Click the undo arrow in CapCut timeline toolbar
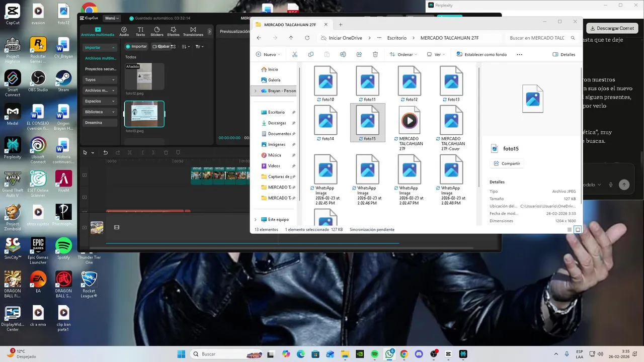Image resolution: width=644 pixels, height=362 pixels. point(105,152)
